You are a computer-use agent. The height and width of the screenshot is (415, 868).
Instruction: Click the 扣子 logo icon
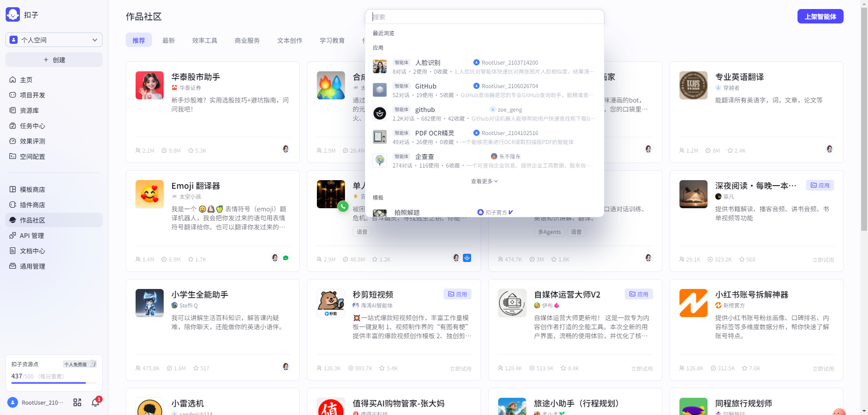[x=13, y=14]
